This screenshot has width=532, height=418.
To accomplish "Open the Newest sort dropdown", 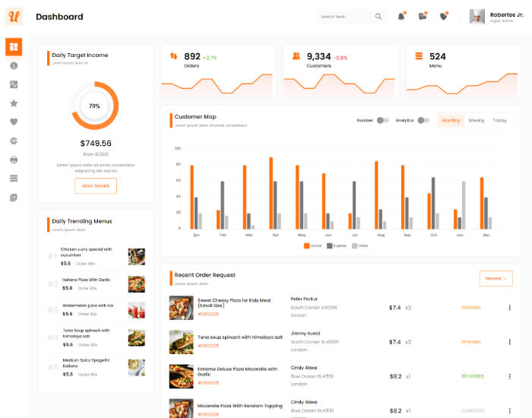I will click(496, 278).
